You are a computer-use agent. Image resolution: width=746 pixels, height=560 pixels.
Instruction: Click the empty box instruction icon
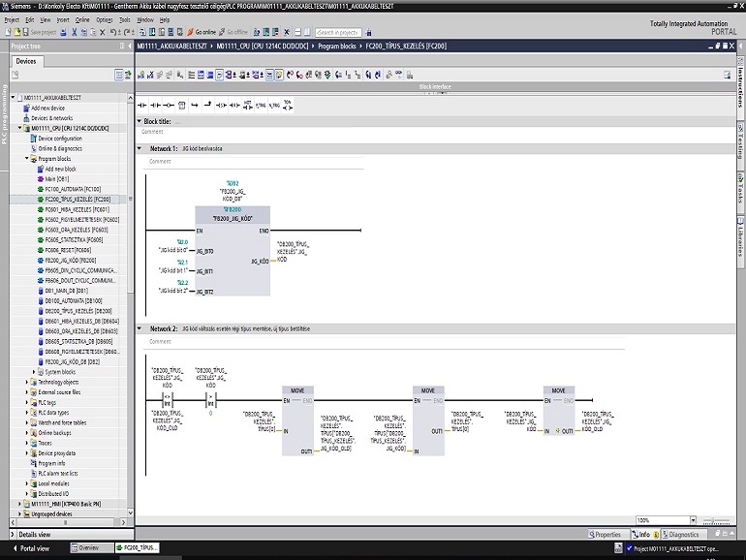coord(182,106)
